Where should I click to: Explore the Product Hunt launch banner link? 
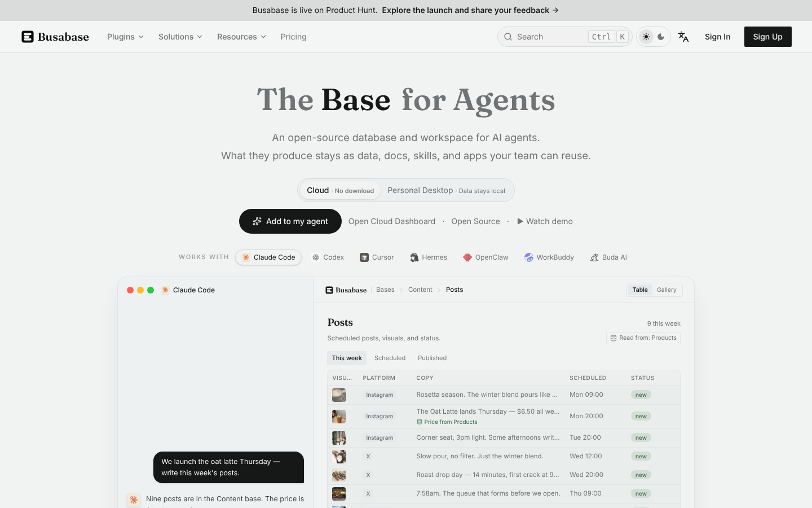(x=470, y=10)
